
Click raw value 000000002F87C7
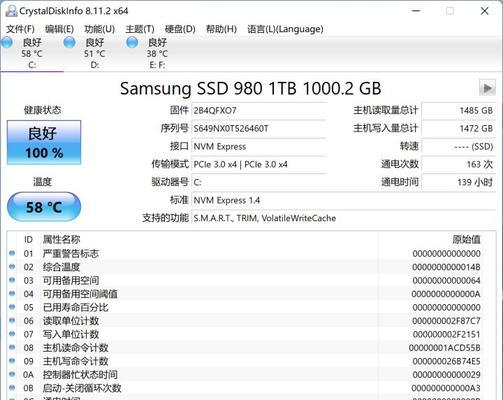[x=446, y=321]
